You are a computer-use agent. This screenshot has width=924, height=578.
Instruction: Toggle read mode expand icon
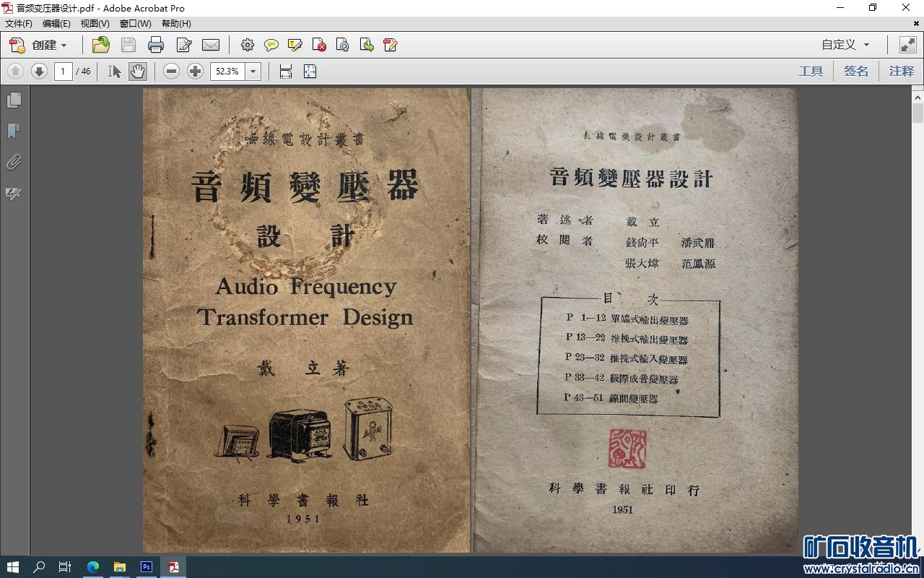(x=907, y=45)
